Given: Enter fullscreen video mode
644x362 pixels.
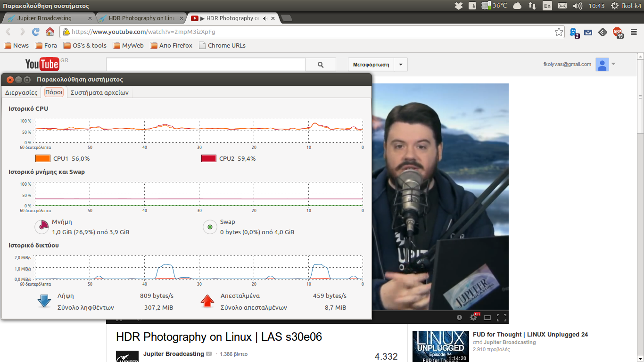Looking at the screenshot, I should (x=502, y=317).
